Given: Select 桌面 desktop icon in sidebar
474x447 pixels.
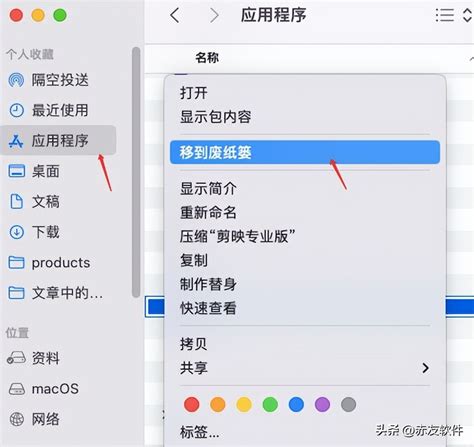Looking at the screenshot, I should [x=16, y=171].
